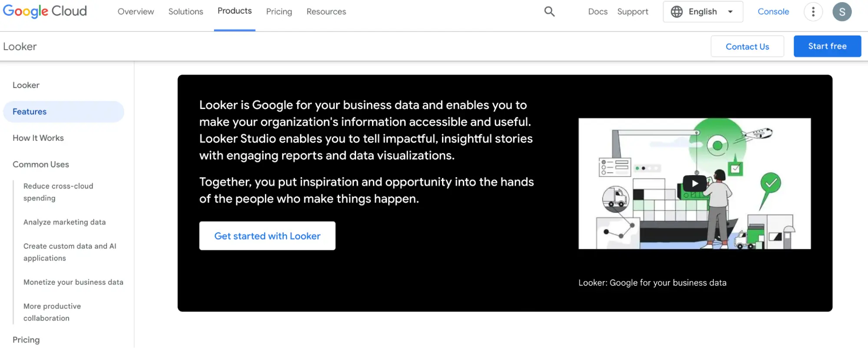Open Analyze marketing data
The image size is (868, 348).
tap(64, 222)
